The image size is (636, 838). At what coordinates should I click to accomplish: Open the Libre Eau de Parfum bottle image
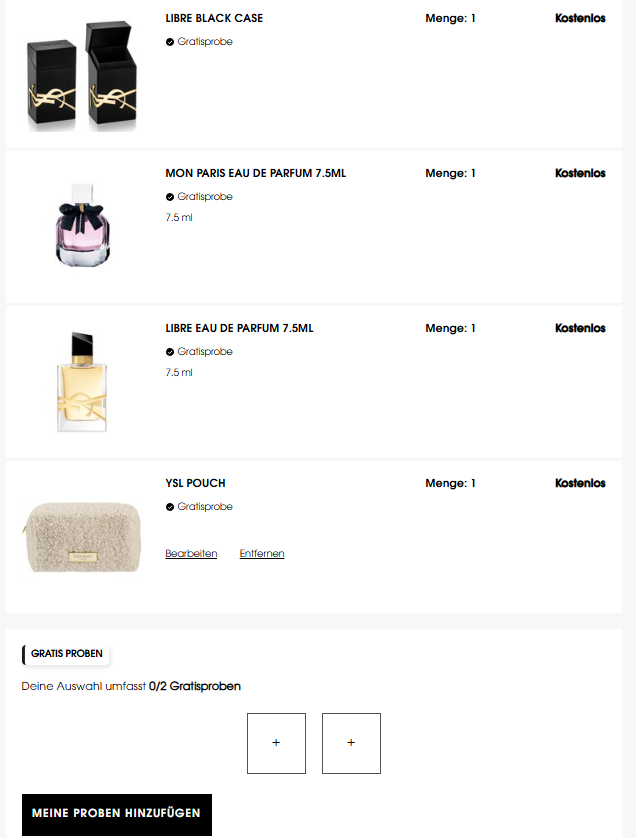82,382
